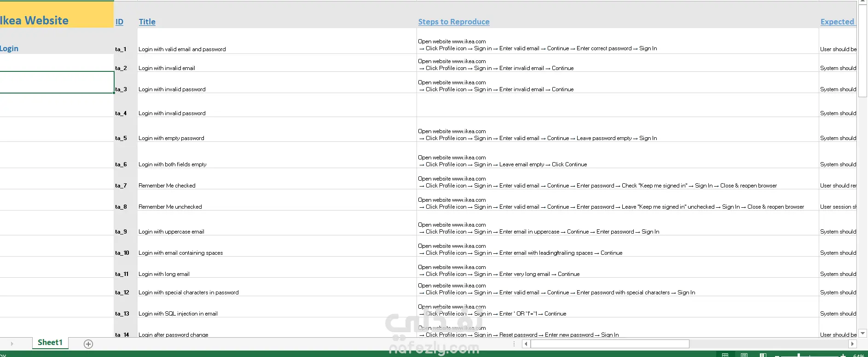Select 'Login with invalid password' cell in ta_3 row
Image resolution: width=868 pixels, height=357 pixels.
277,82
